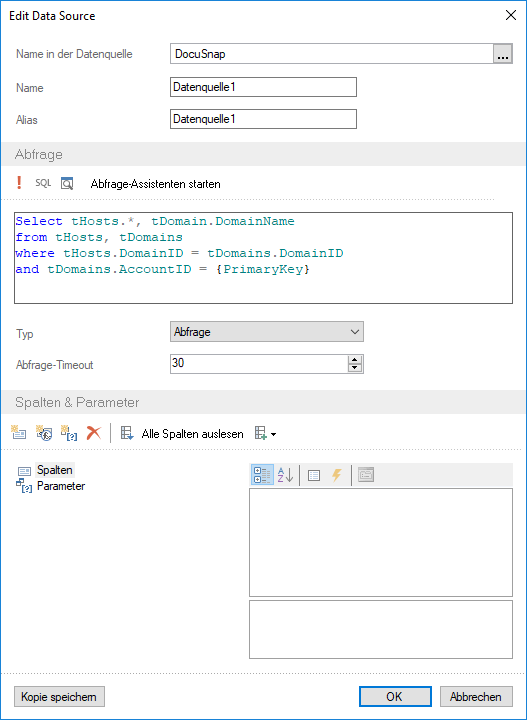527x720 pixels.
Task: Click the magnifier query preview icon
Action: coord(67,184)
